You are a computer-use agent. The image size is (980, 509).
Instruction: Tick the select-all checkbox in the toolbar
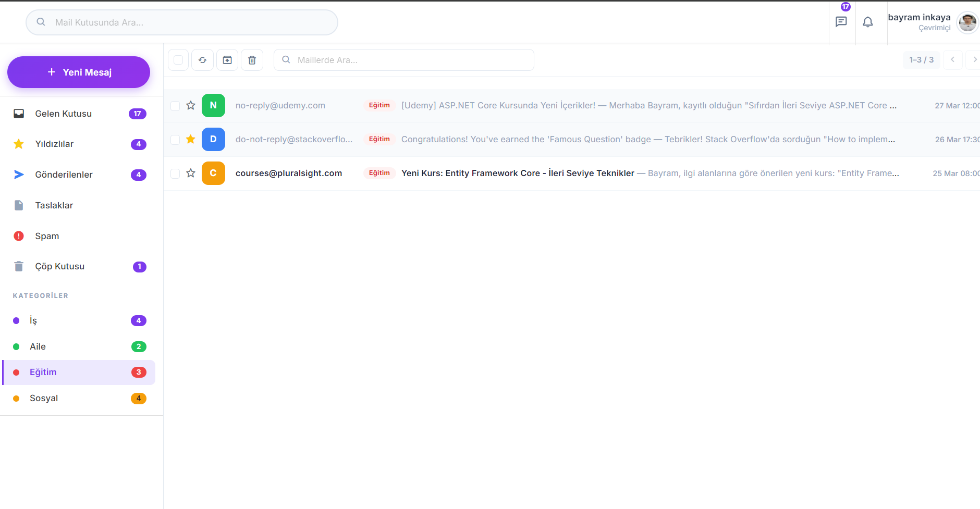(x=178, y=60)
